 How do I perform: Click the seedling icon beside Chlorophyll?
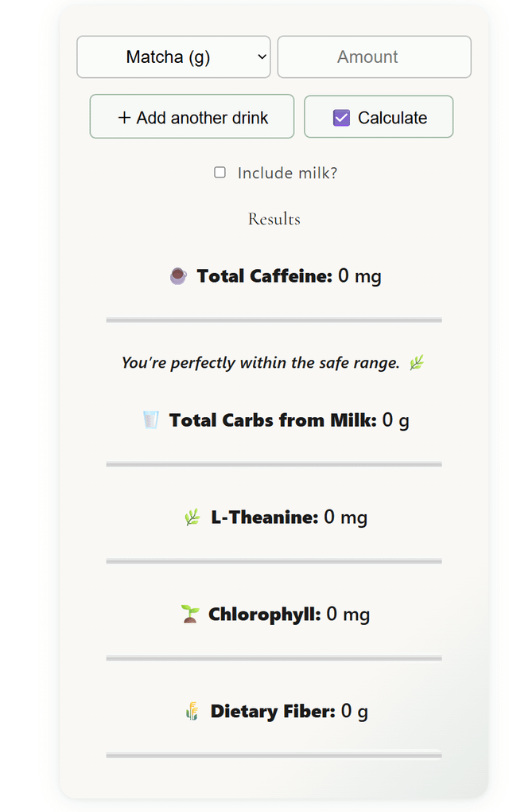pyautogui.click(x=189, y=614)
